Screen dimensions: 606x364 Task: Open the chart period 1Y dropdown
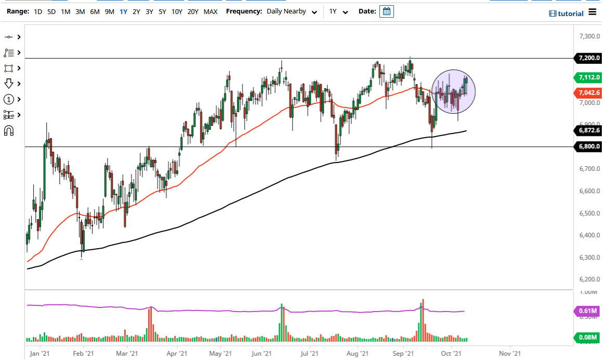(x=337, y=11)
